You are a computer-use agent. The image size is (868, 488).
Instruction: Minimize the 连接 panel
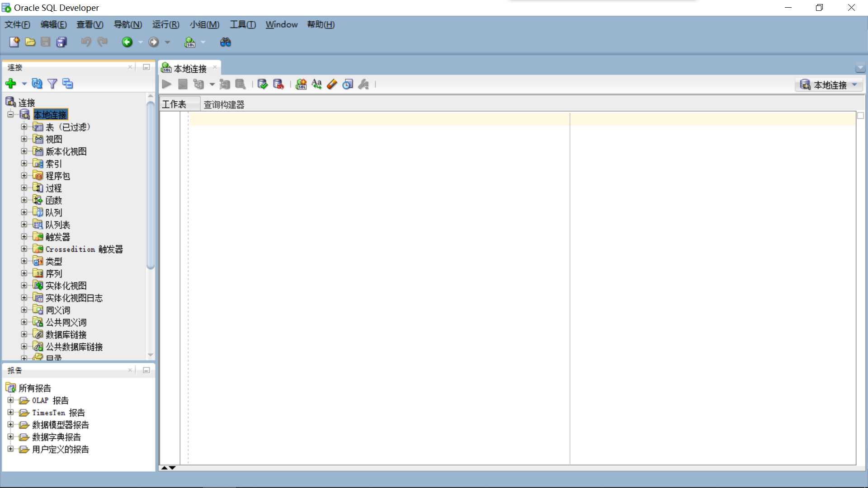point(146,67)
